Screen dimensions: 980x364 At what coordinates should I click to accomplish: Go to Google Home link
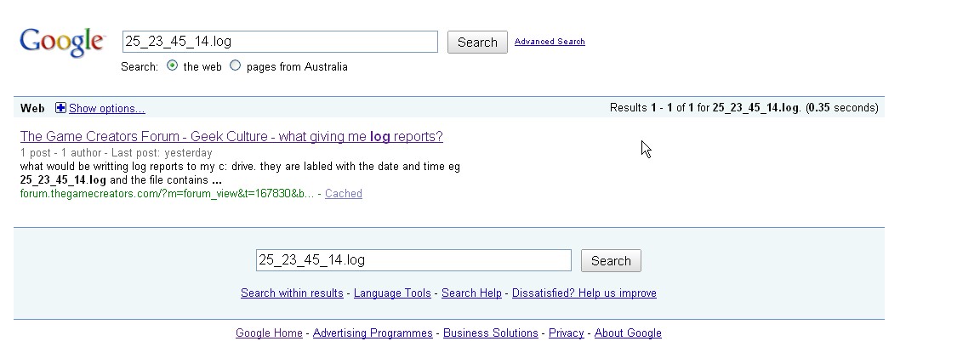(x=269, y=333)
